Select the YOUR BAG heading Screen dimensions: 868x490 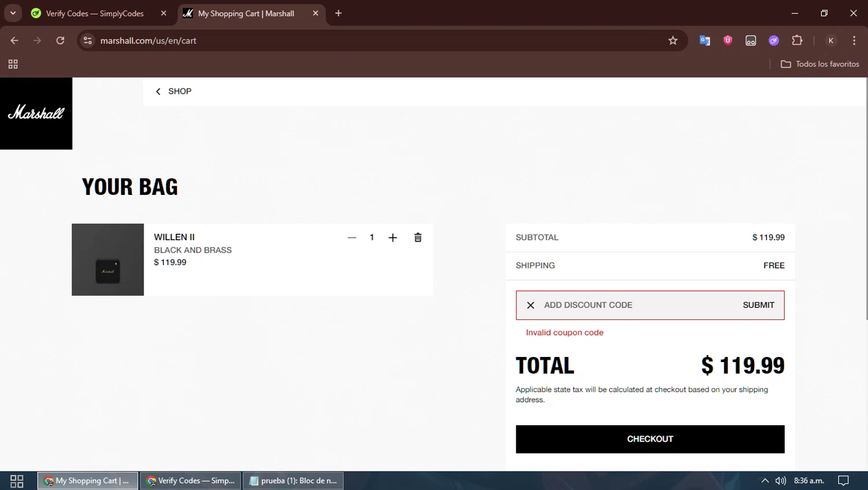pos(130,187)
